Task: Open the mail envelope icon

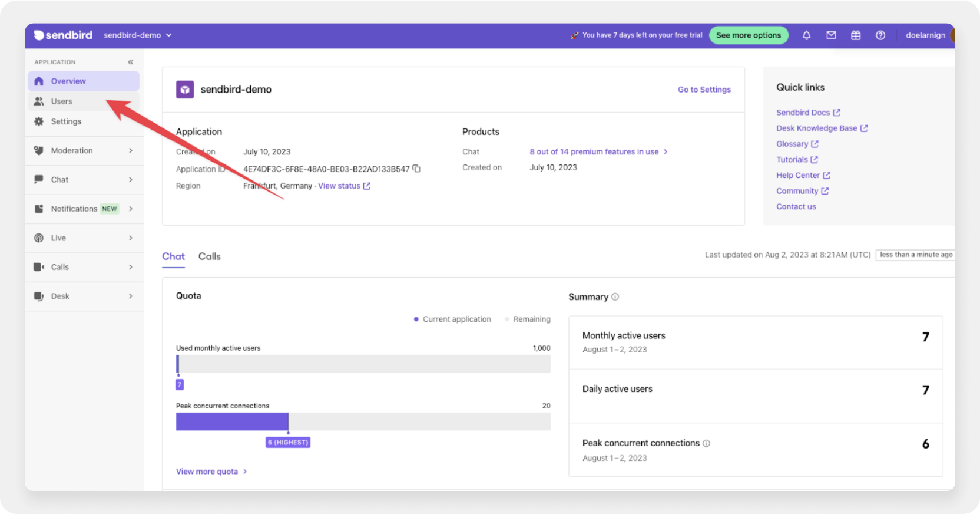Action: 831,35
